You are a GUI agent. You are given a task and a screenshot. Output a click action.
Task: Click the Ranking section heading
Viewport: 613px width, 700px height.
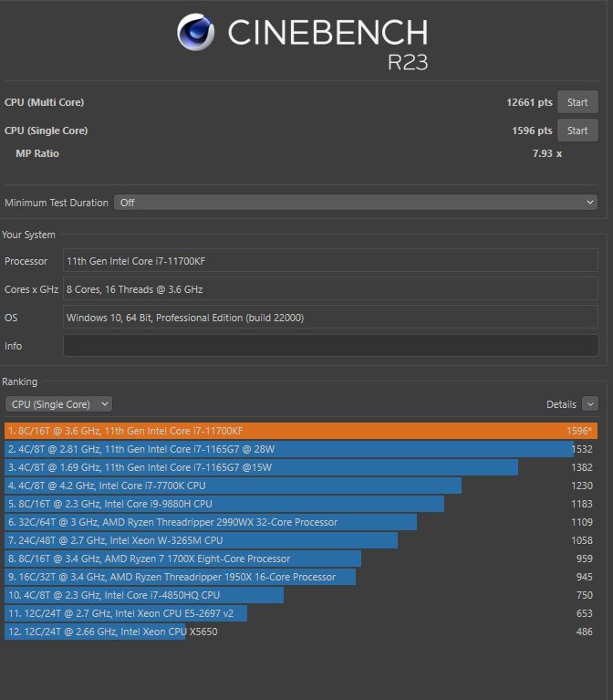20,381
